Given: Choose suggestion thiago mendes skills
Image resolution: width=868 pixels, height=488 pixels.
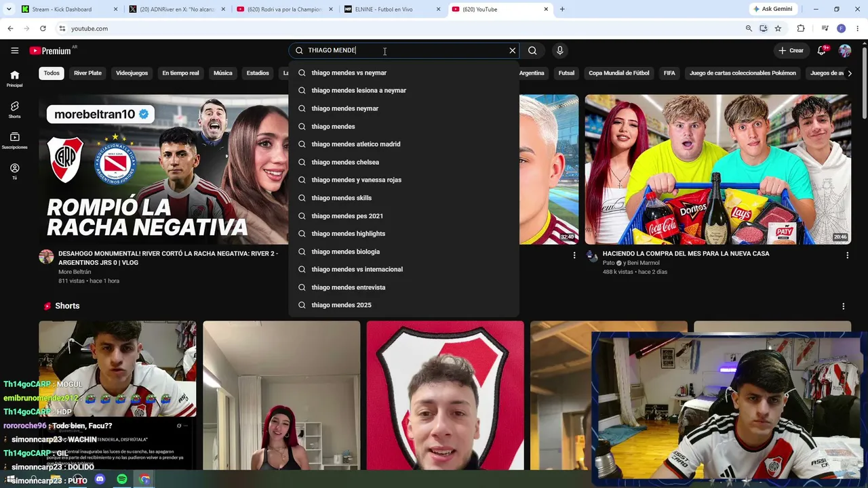Looking at the screenshot, I should (403, 198).
